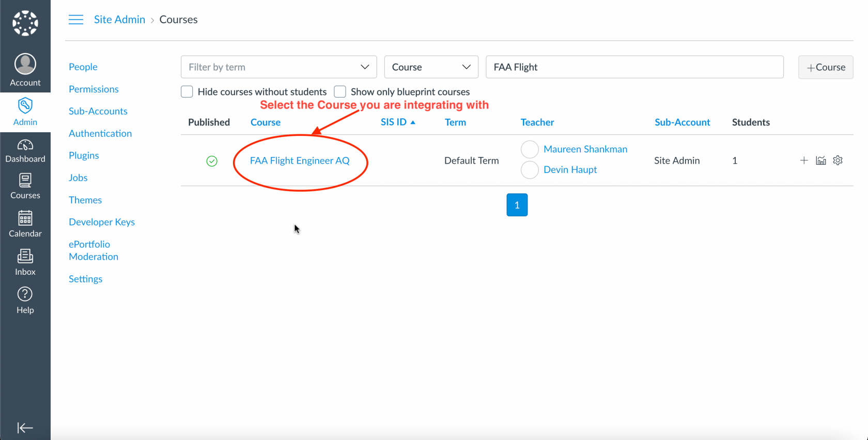Open Authentication in admin menu
Image resolution: width=868 pixels, height=440 pixels.
(x=100, y=133)
